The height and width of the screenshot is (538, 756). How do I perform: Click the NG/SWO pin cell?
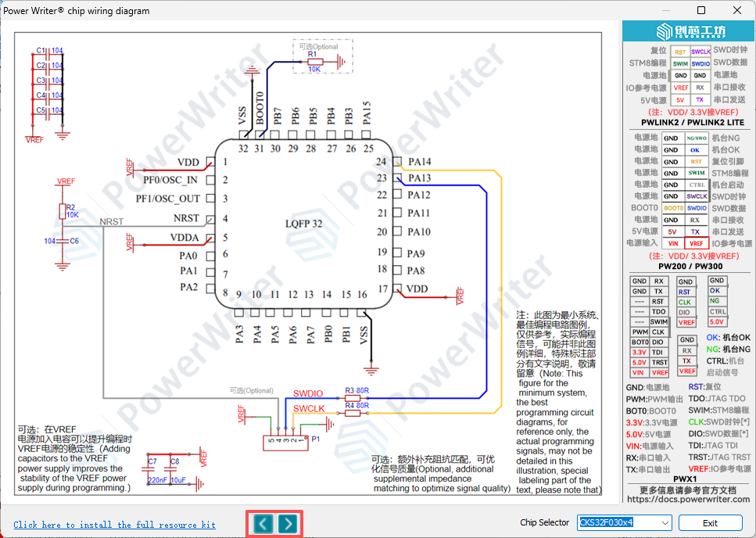(x=697, y=138)
